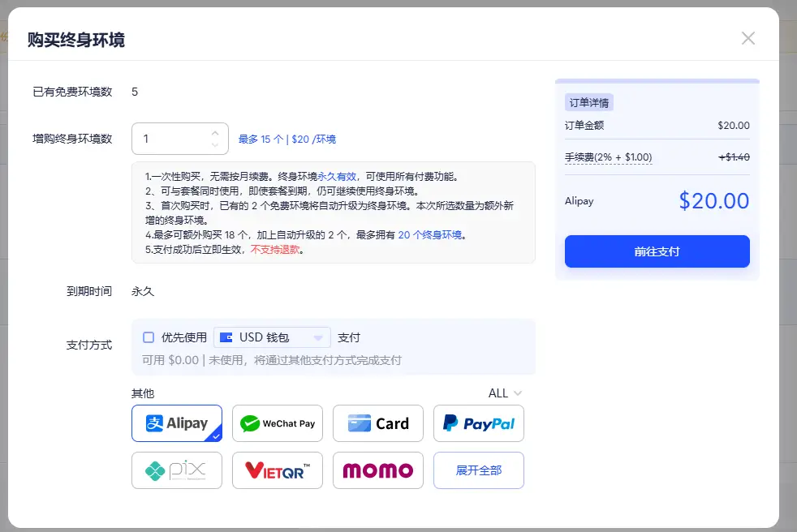This screenshot has width=797, height=532.
Task: Click the red 不支持退款 text
Action: pos(275,250)
